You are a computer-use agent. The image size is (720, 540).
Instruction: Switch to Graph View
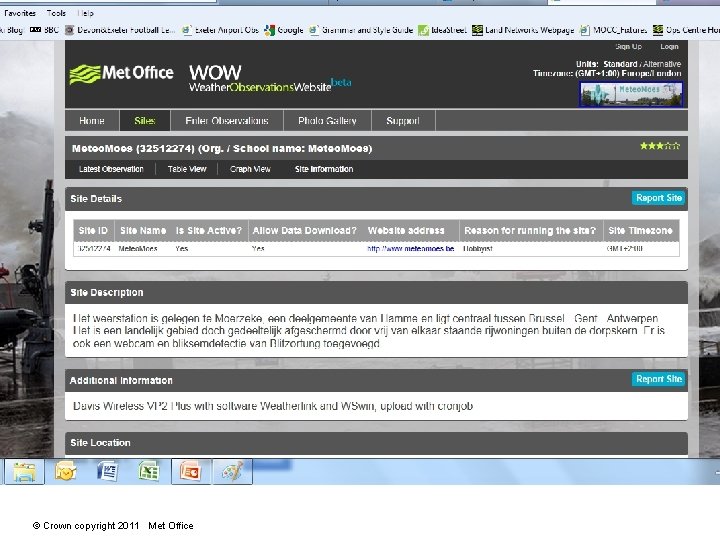(250, 169)
